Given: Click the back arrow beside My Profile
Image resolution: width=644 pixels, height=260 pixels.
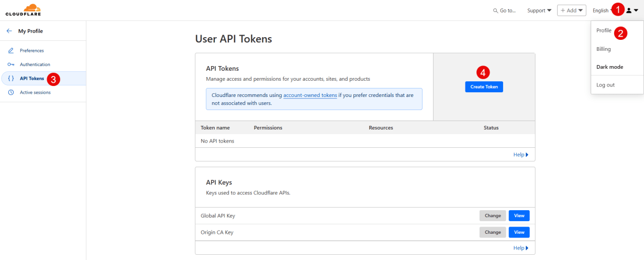Looking at the screenshot, I should point(9,31).
